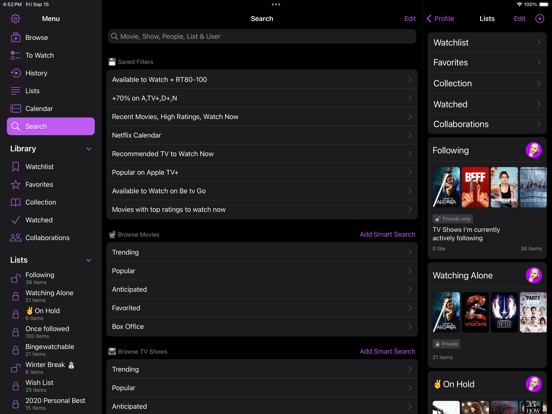Open Collaborations row chevron in Lists panel
The width and height of the screenshot is (552, 414).
pyautogui.click(x=539, y=124)
